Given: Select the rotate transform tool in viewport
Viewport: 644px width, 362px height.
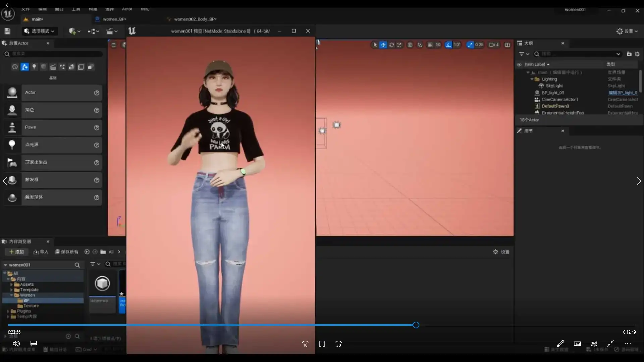Looking at the screenshot, I should (x=391, y=45).
